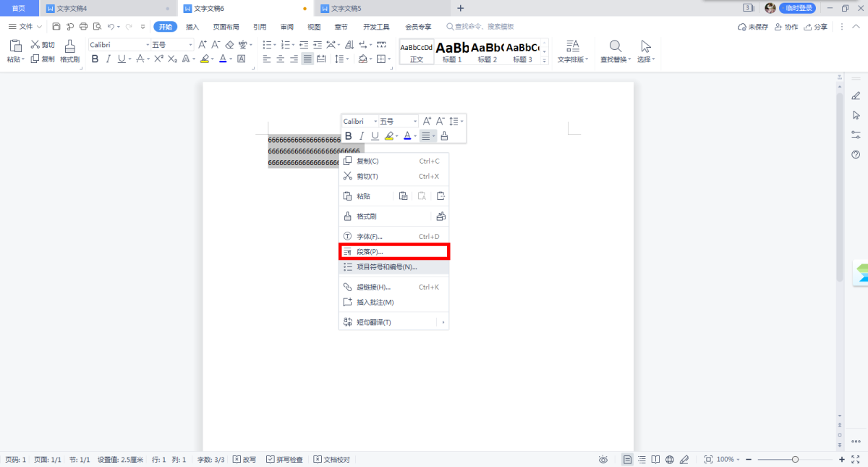Toggle italic in the ribbon
The height and width of the screenshot is (467, 868).
(108, 59)
